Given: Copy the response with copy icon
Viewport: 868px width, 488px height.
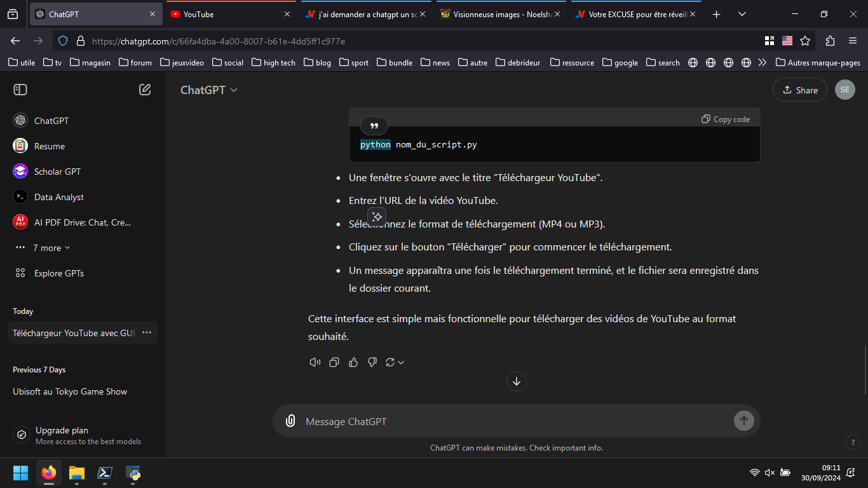Looking at the screenshot, I should [x=334, y=362].
